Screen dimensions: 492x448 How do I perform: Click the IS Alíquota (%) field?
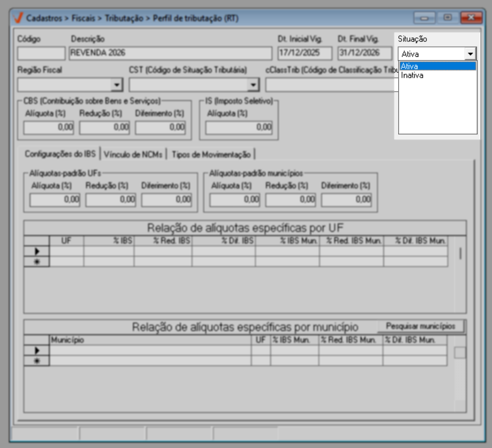[x=239, y=128]
